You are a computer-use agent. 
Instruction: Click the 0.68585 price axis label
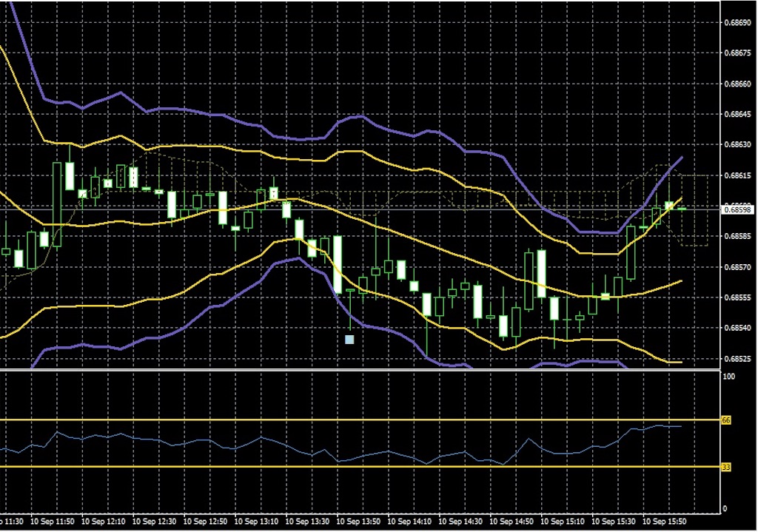coord(738,236)
